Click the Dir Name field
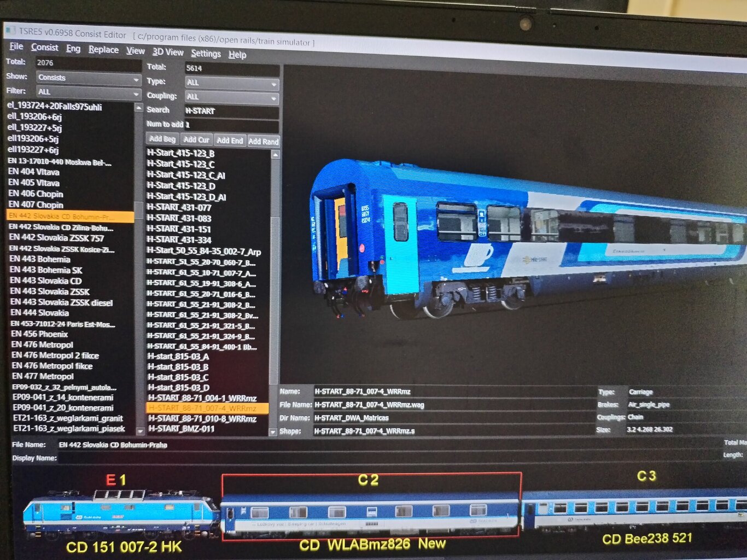 (454, 418)
